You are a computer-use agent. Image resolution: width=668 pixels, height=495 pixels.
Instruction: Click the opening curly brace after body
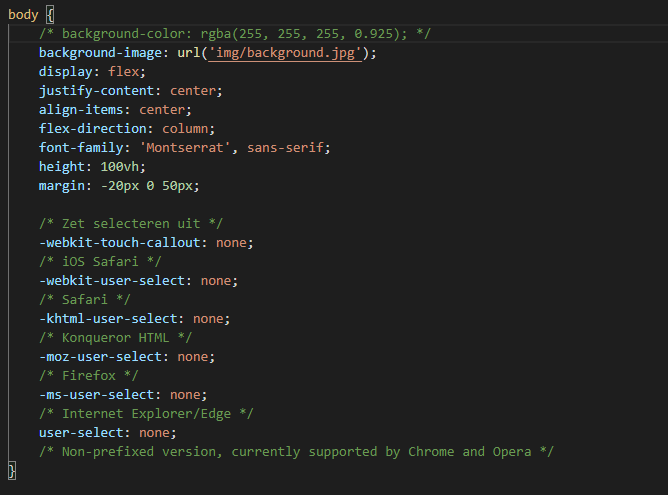(50, 15)
